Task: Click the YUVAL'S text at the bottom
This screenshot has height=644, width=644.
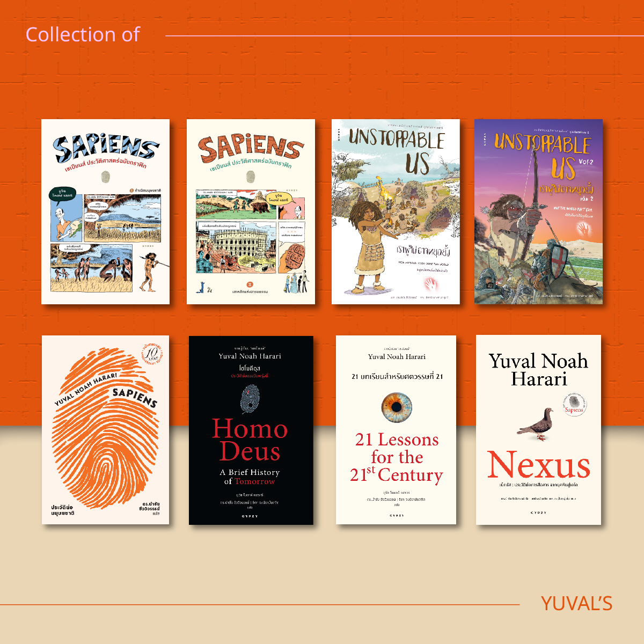Action: 576,604
